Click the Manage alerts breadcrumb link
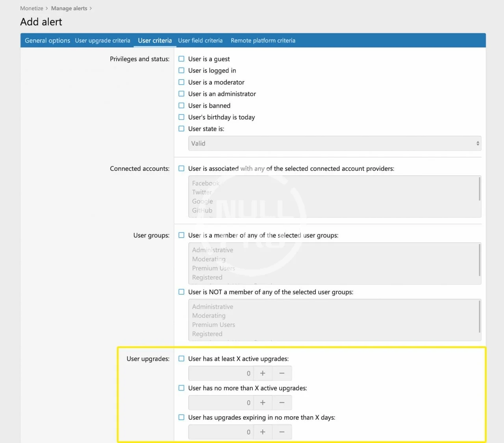 (x=69, y=8)
